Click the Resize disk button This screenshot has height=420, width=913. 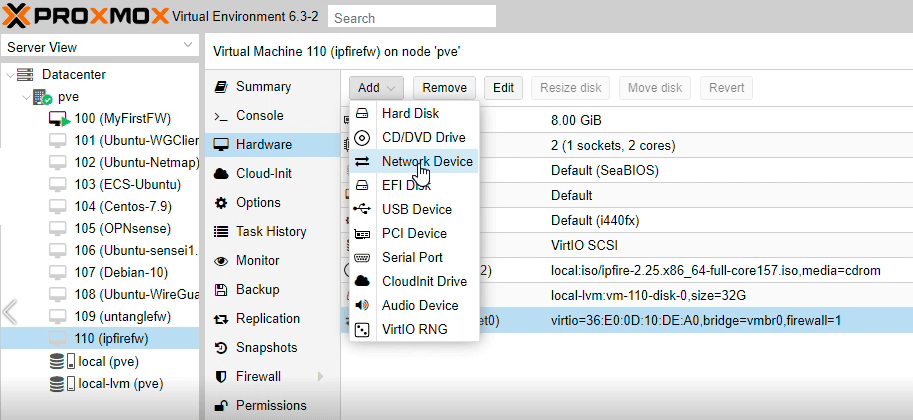click(x=571, y=88)
